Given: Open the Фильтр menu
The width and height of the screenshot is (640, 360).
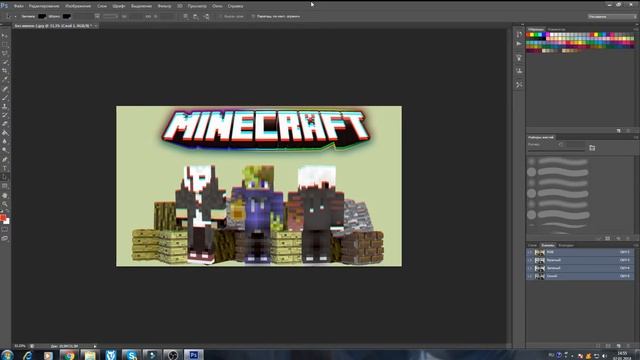Looking at the screenshot, I should pos(164,6).
